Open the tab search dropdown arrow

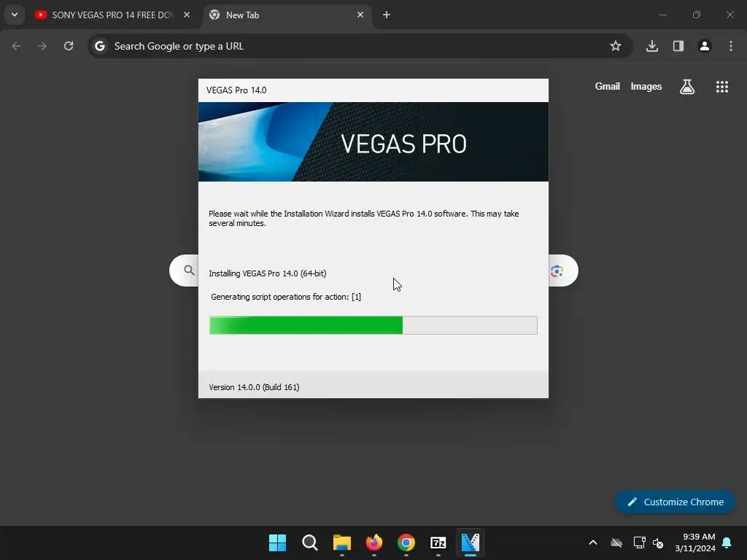tap(15, 15)
